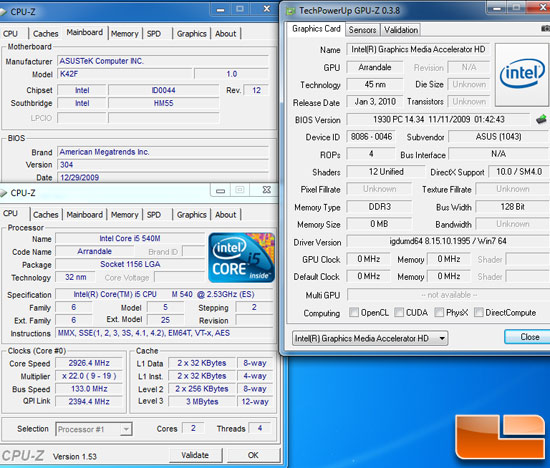Click the DirectX Support 10.0 / SM4.0 value
The height and width of the screenshot is (468, 550).
(x=519, y=172)
